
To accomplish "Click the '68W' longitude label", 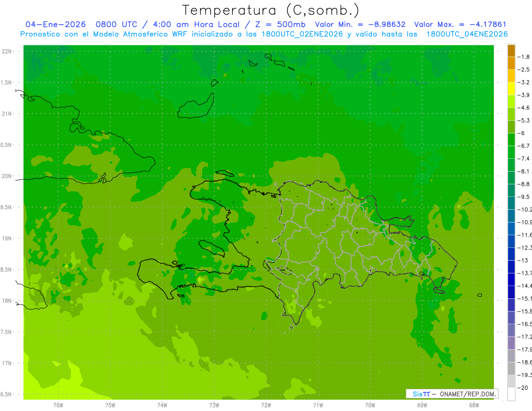I will point(474,405).
